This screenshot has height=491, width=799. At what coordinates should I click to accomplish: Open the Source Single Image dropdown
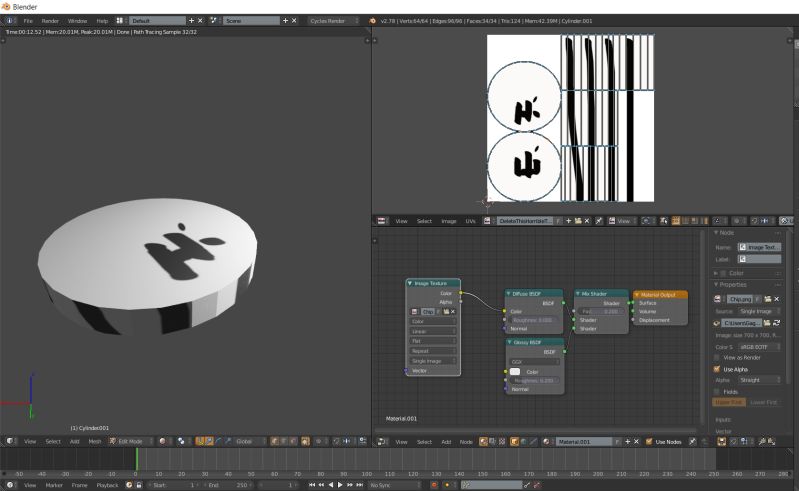[x=759, y=311]
